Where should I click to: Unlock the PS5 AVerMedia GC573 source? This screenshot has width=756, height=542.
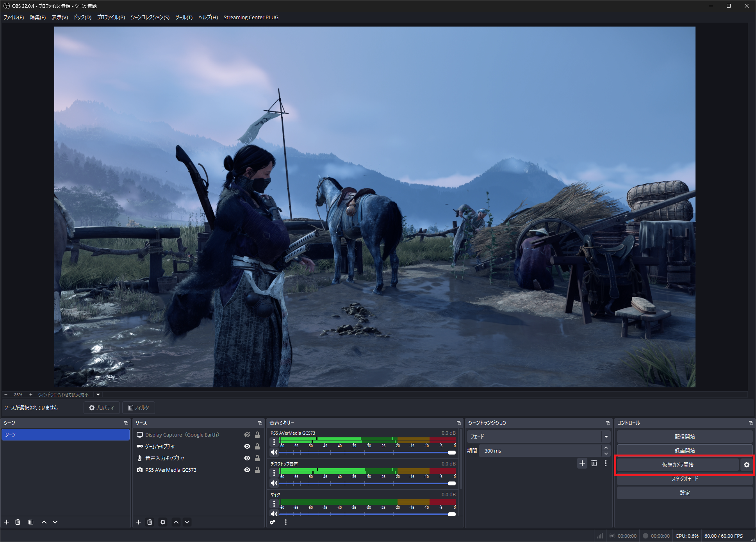[257, 470]
